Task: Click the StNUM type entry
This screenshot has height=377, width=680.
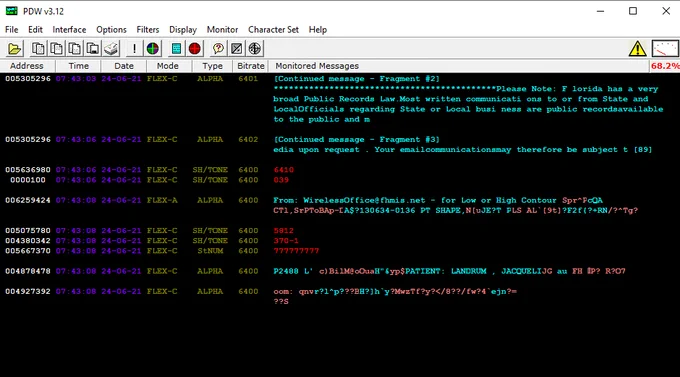Action: click(x=210, y=251)
